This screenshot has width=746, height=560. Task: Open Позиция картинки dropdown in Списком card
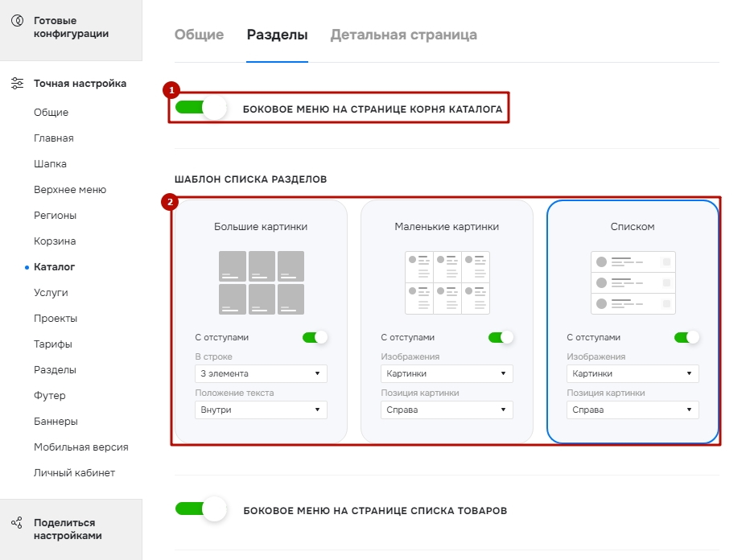coord(633,410)
